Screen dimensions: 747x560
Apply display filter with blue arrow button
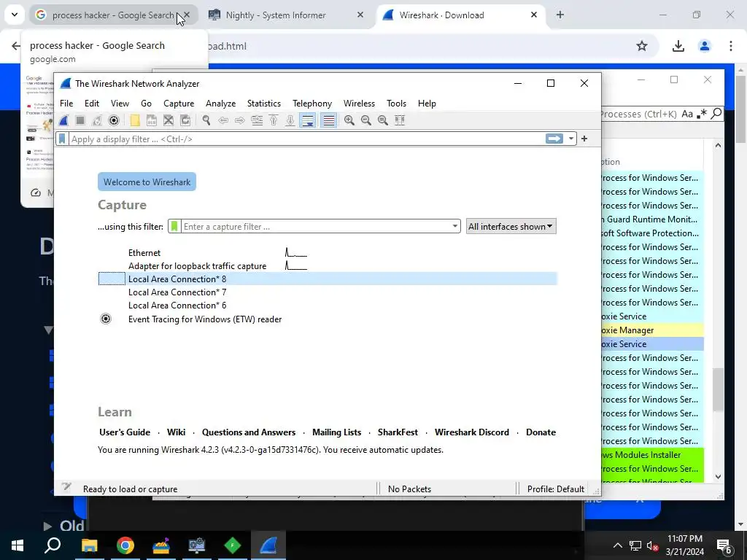554,139
